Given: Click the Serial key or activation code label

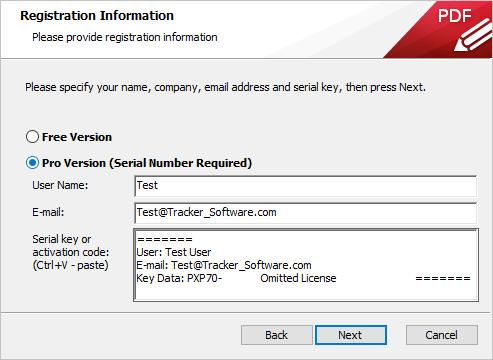Looking at the screenshot, I should point(71,252).
